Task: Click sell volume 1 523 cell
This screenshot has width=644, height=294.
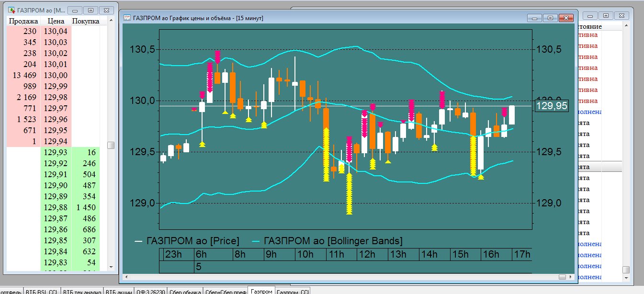Action: click(24, 119)
